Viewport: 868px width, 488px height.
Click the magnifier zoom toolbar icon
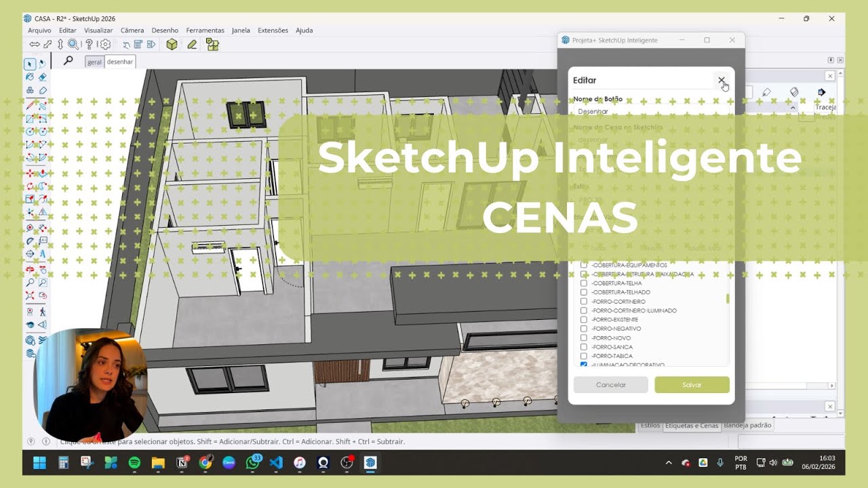(x=73, y=45)
